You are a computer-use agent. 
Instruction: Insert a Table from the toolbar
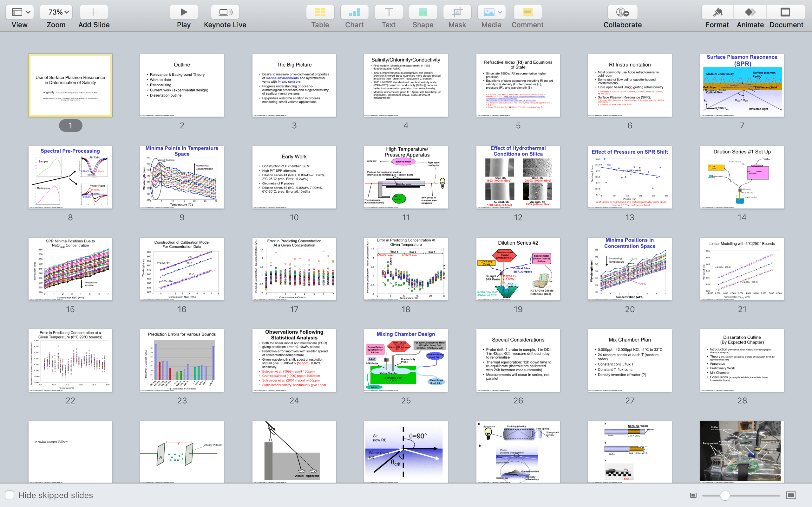click(x=320, y=12)
